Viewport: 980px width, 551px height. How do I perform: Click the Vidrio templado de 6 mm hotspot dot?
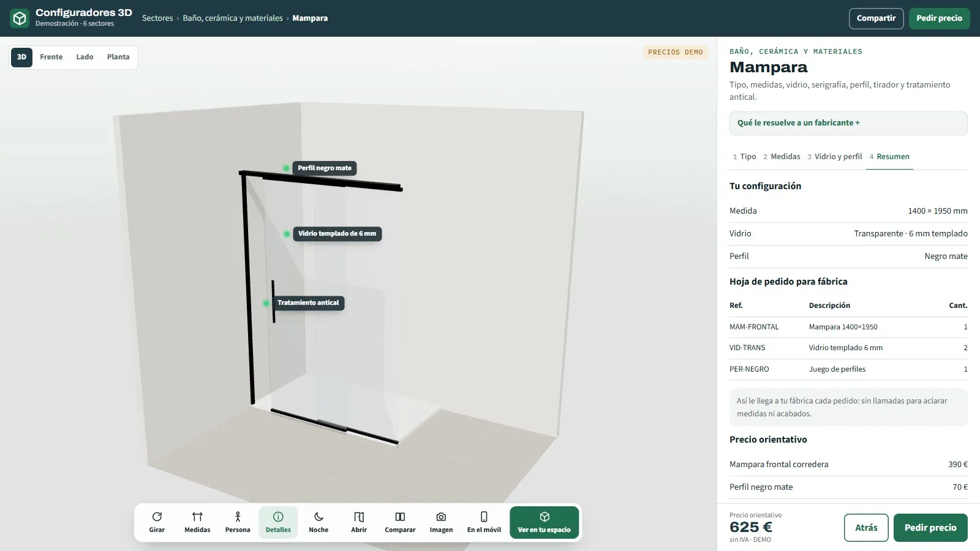[287, 234]
